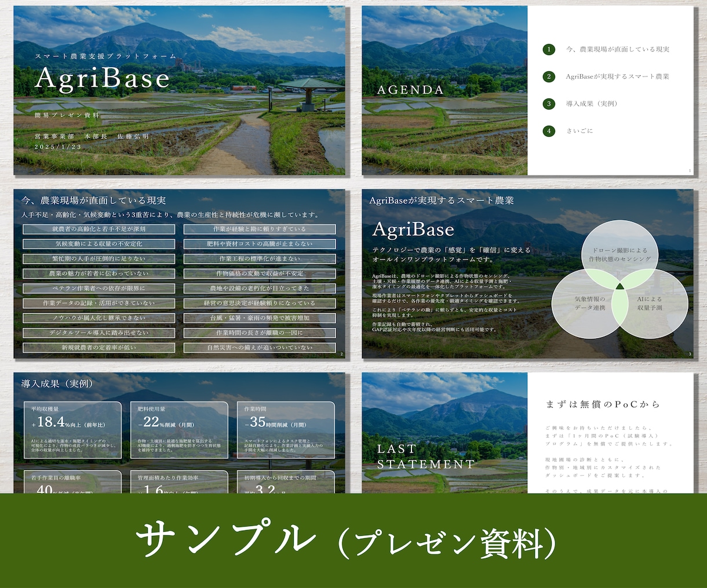Click the heading まずは無償のPoCから

(603, 404)
